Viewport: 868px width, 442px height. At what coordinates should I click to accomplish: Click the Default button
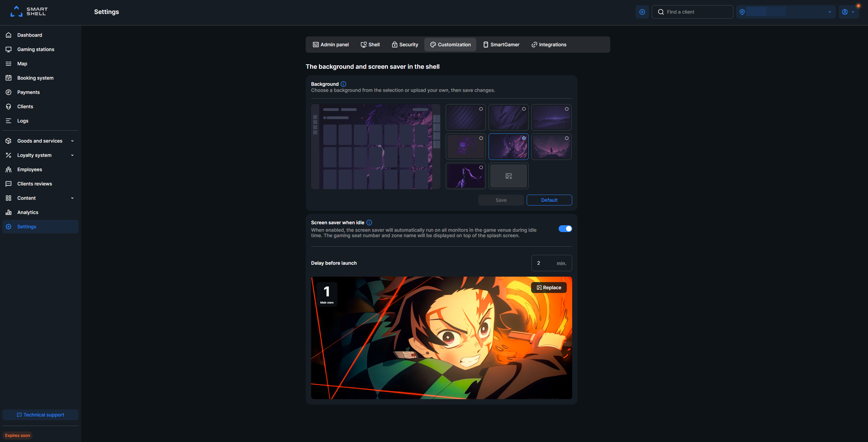click(549, 200)
